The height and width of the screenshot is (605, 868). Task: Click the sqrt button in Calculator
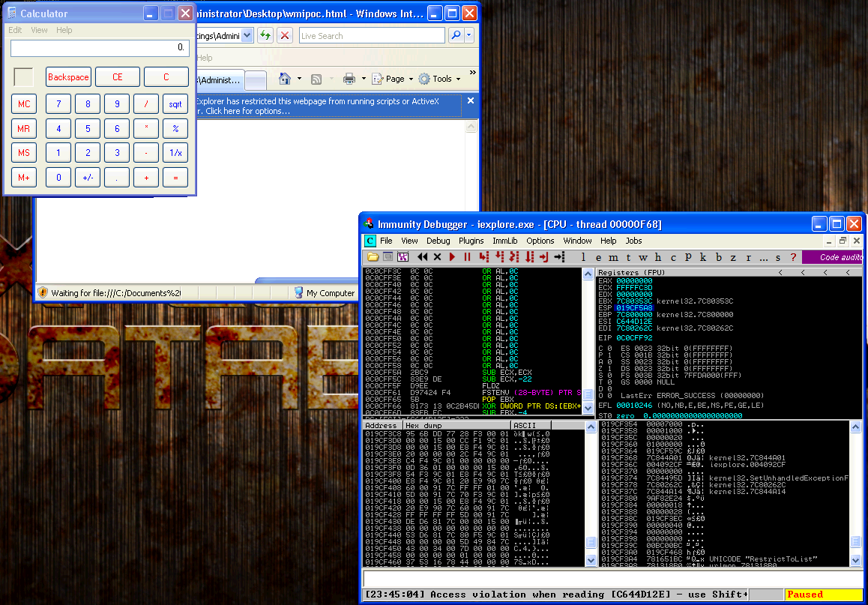click(x=175, y=104)
